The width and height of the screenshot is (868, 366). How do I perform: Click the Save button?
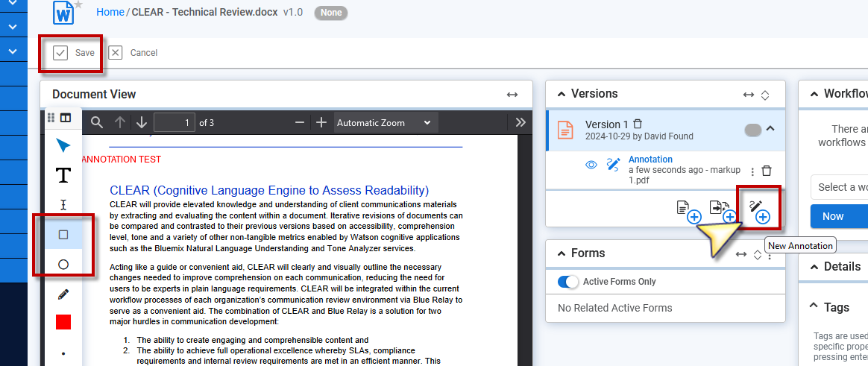(x=75, y=53)
